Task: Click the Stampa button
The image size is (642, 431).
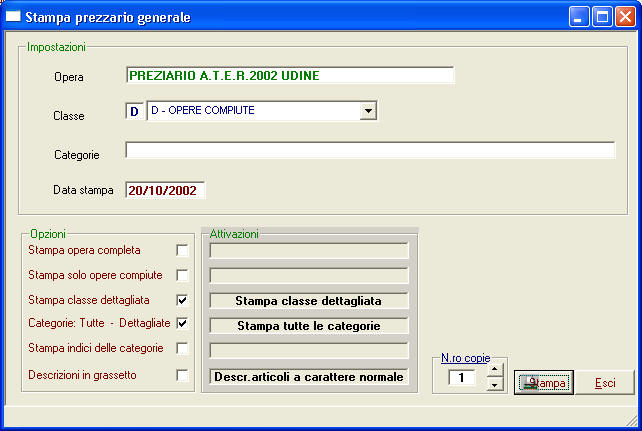Action: click(544, 383)
